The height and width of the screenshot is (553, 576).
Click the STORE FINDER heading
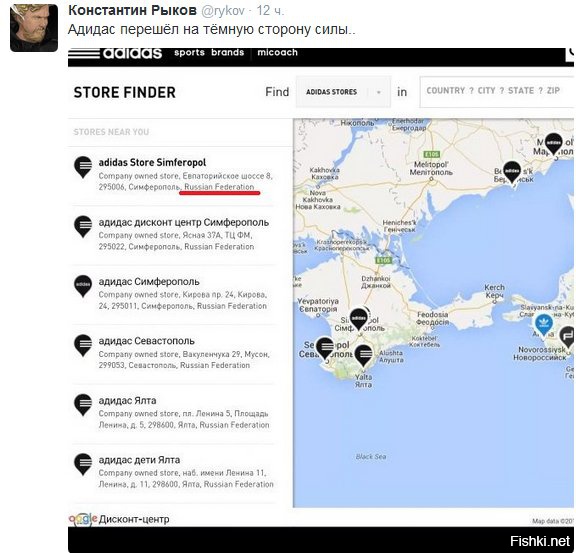125,92
